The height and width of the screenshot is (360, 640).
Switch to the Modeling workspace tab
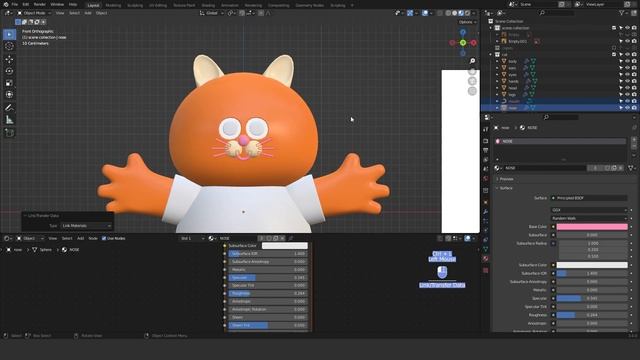(x=113, y=5)
